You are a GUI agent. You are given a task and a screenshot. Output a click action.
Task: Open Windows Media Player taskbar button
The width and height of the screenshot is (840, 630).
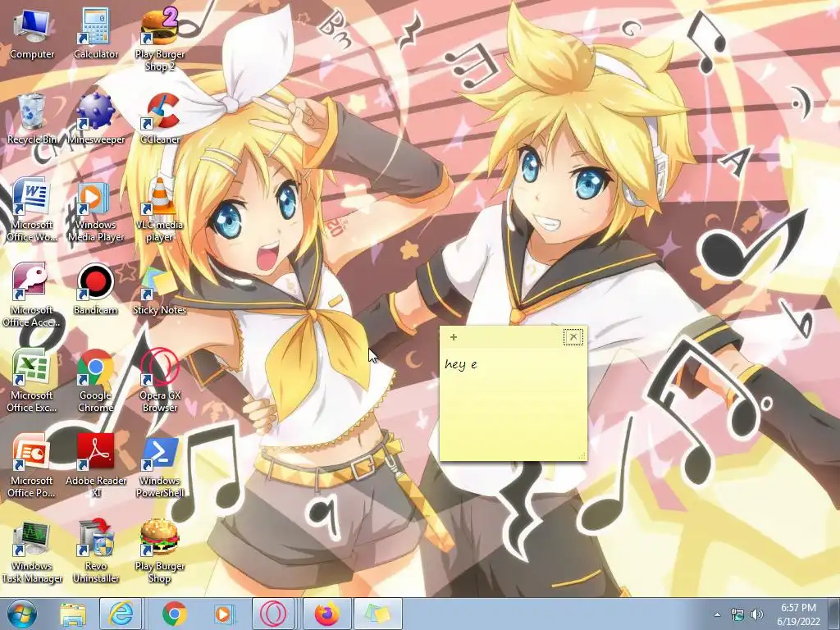click(x=223, y=614)
